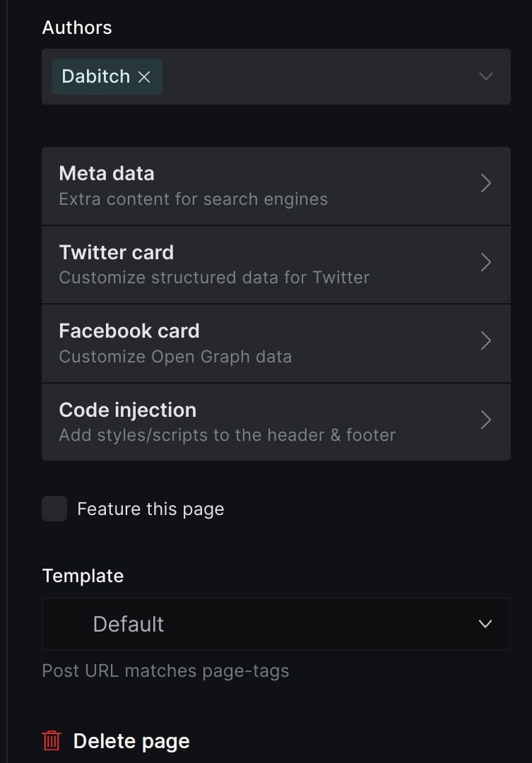Screen dimensions: 532x763
Task: Open Meta data chevron arrow
Action: [486, 184]
